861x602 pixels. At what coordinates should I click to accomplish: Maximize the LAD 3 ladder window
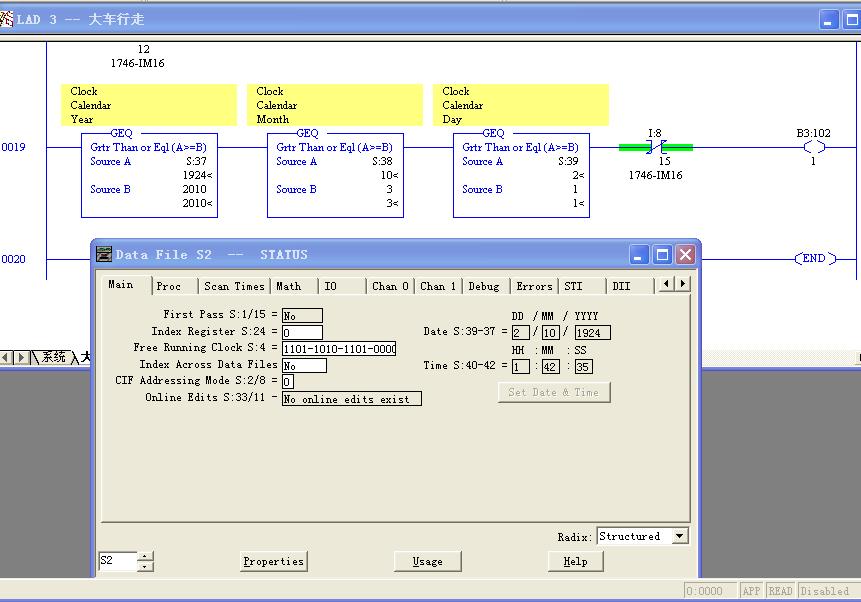point(852,20)
